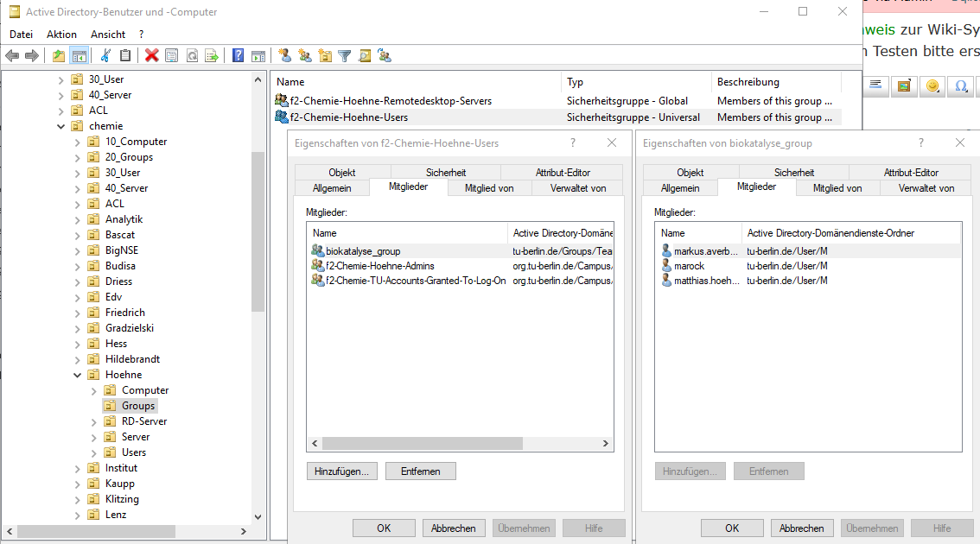Click the red X Delete icon
The height and width of the screenshot is (544, 980).
click(151, 55)
